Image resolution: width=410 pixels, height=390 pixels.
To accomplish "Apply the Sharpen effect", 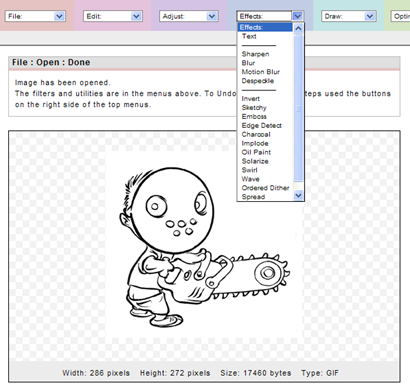I will point(255,54).
